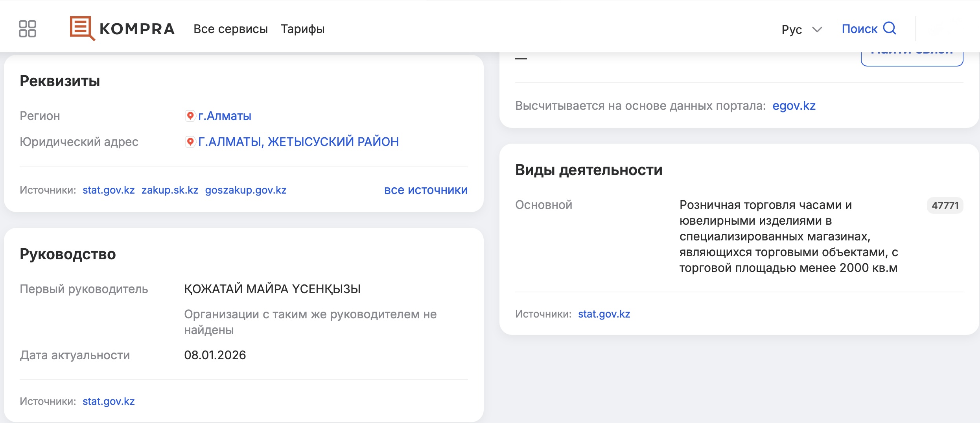This screenshot has height=423, width=980.
Task: Click the Kompra logo
Action: [122, 29]
